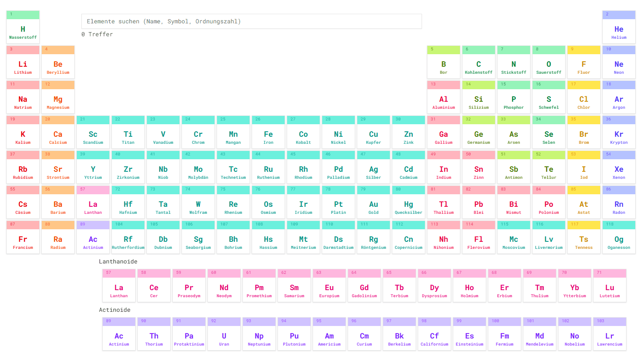Click the Aluminium (Al) tile
The height and width of the screenshot is (356, 644).
point(444,97)
